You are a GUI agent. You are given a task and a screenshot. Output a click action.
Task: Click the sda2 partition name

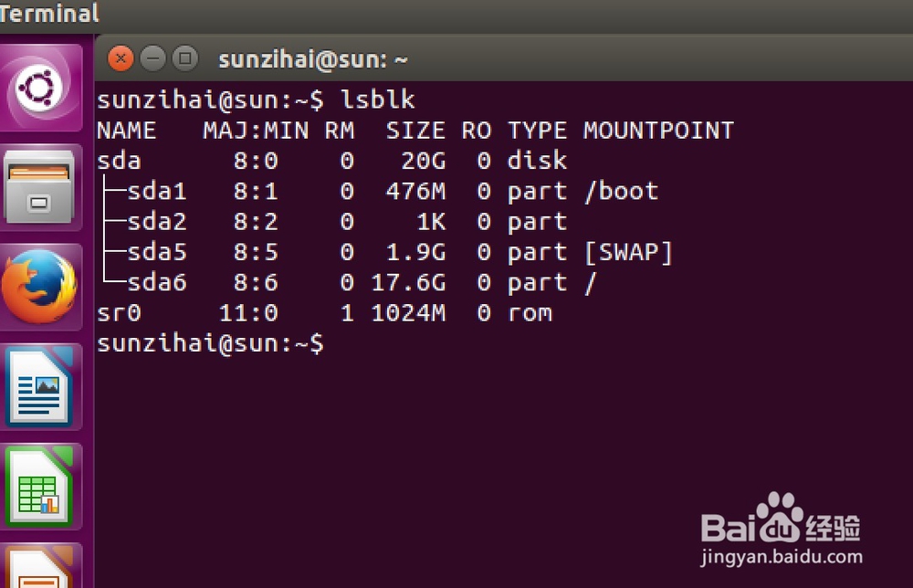pyautogui.click(x=157, y=222)
